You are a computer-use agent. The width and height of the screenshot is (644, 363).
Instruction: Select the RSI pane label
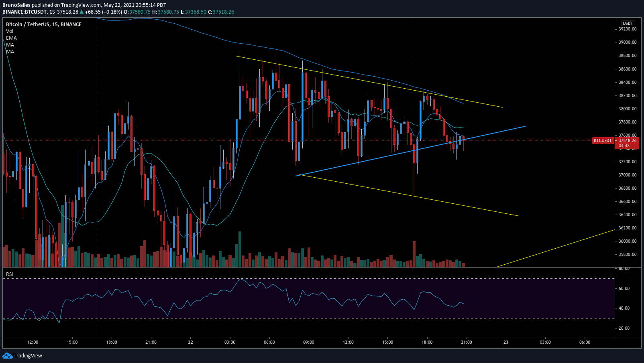click(x=9, y=274)
